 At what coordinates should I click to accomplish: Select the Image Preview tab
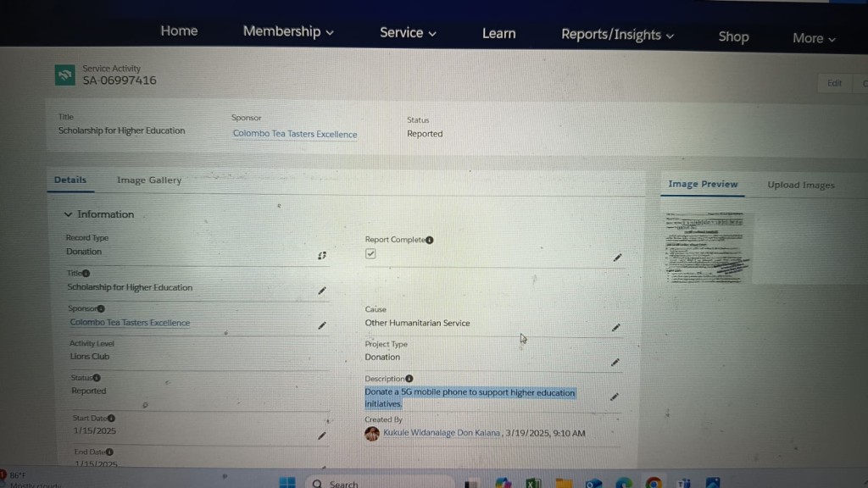coord(703,184)
